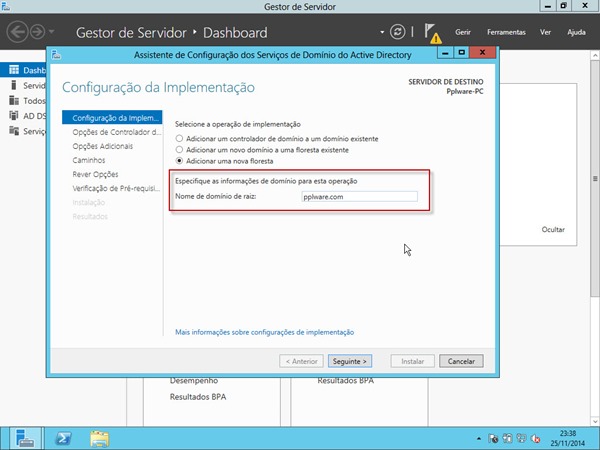The image size is (600, 450).
Task: Click the refresh icon in the header
Action: 397,32
